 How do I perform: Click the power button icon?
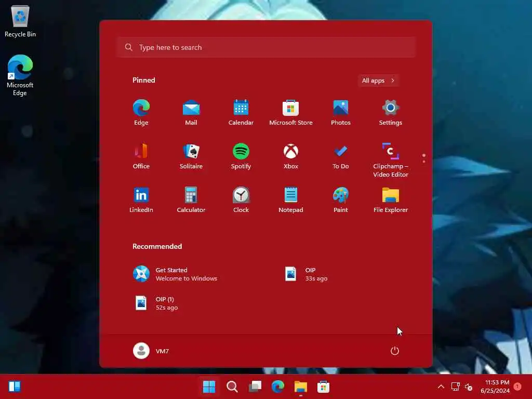click(x=395, y=351)
